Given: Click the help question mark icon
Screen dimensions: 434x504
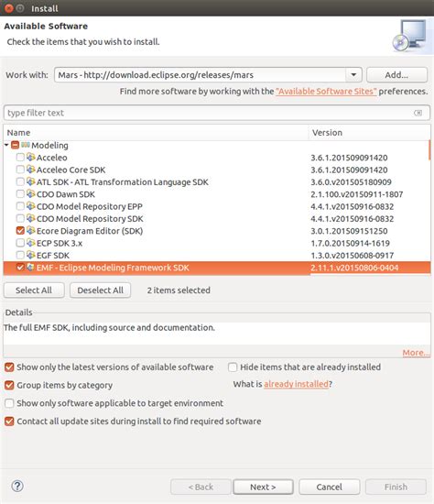Looking at the screenshot, I should tap(17, 486).
